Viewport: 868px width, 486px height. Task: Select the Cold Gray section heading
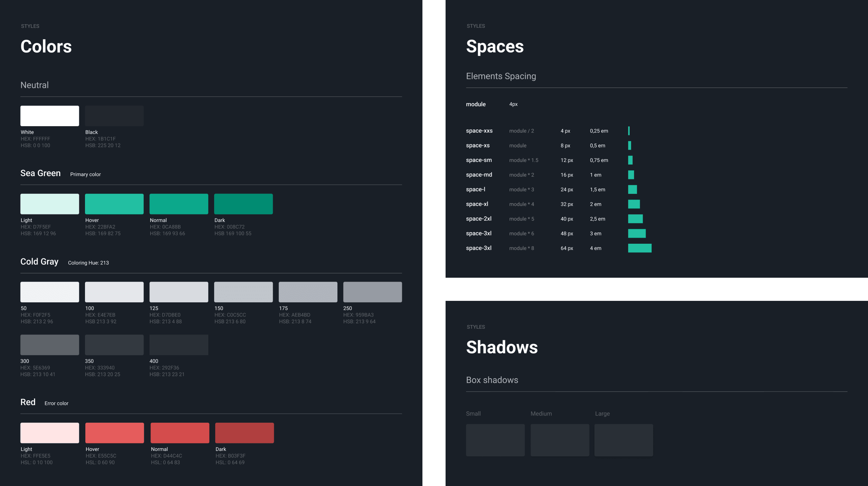(39, 261)
